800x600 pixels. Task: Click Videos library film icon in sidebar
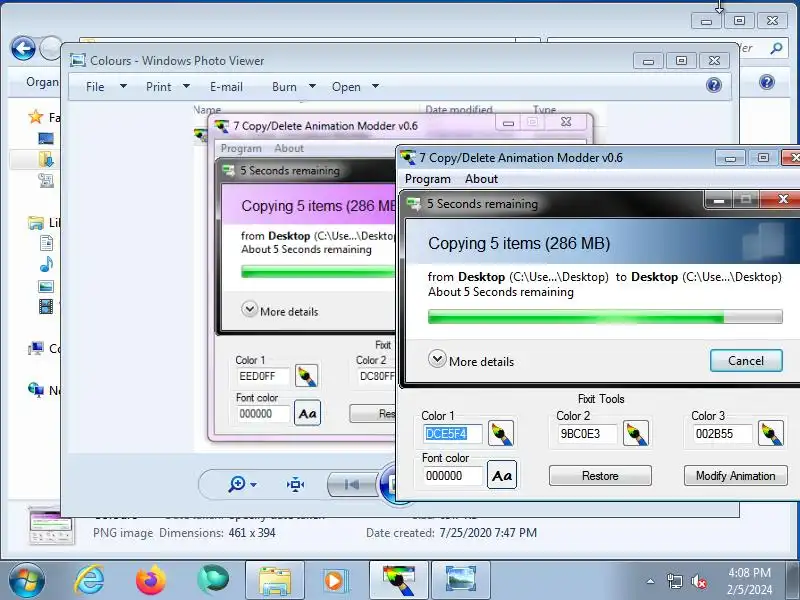click(x=46, y=306)
